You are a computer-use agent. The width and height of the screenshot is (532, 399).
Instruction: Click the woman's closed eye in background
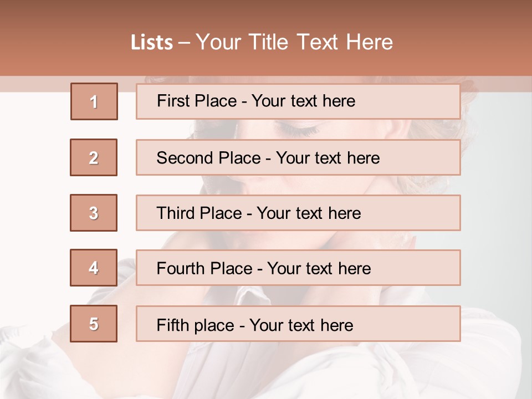299,131
